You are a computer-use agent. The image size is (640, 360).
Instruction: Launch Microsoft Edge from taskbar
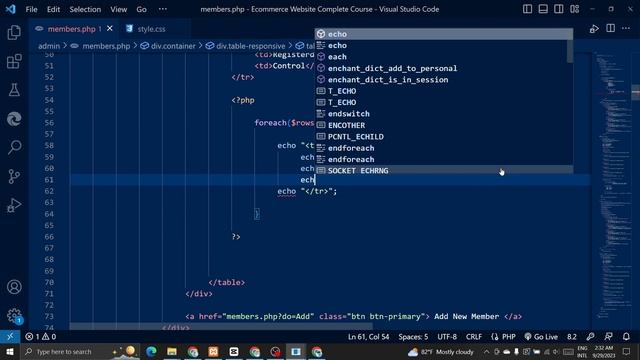click(x=151, y=351)
